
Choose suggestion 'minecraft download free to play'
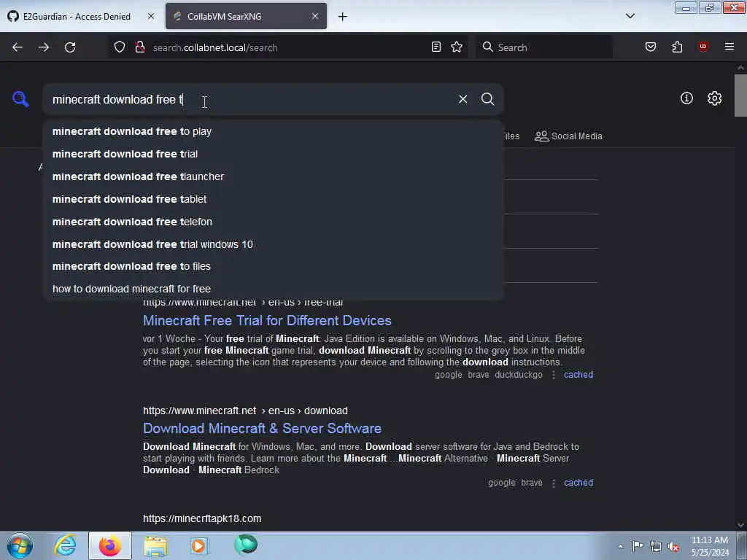coord(273,131)
